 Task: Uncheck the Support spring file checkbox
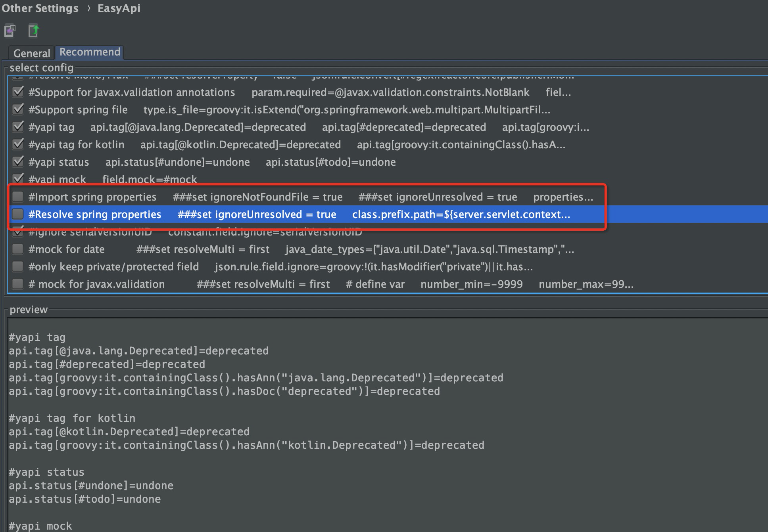pos(18,109)
